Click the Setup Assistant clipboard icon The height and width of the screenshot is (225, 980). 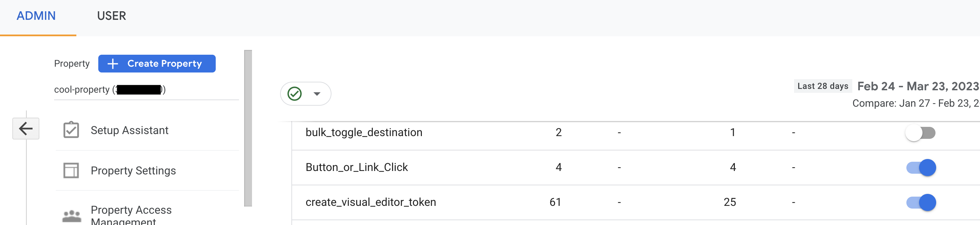point(71,130)
